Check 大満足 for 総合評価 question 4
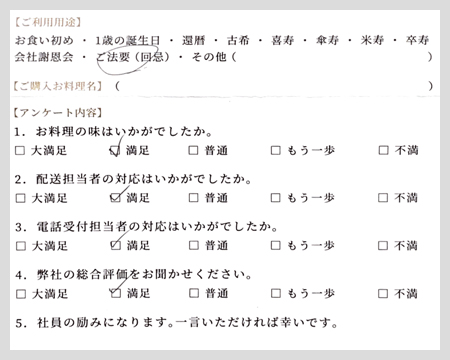Image resolution: width=450 pixels, height=360 pixels. [x=21, y=294]
